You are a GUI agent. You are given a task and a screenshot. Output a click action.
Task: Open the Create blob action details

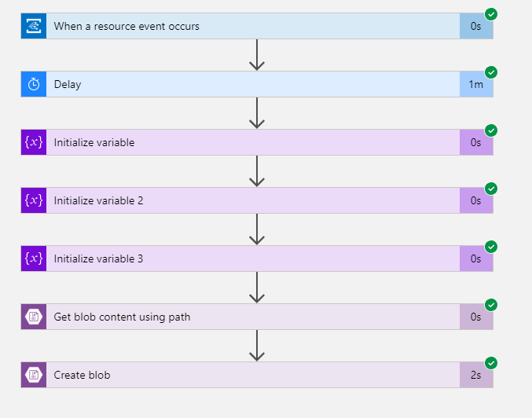(257, 375)
